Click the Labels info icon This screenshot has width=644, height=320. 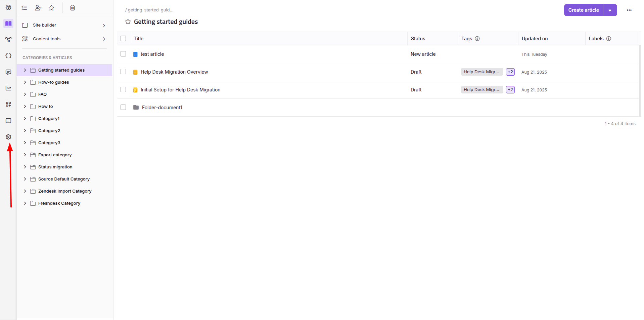(609, 39)
